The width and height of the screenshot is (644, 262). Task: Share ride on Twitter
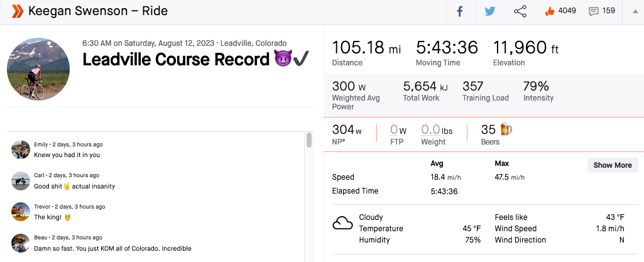(x=490, y=12)
